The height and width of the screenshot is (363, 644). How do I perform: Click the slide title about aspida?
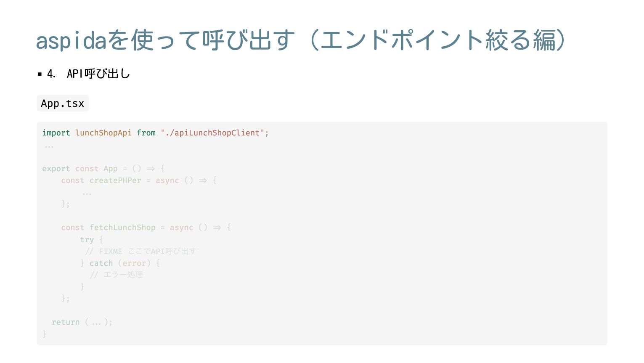[301, 40]
